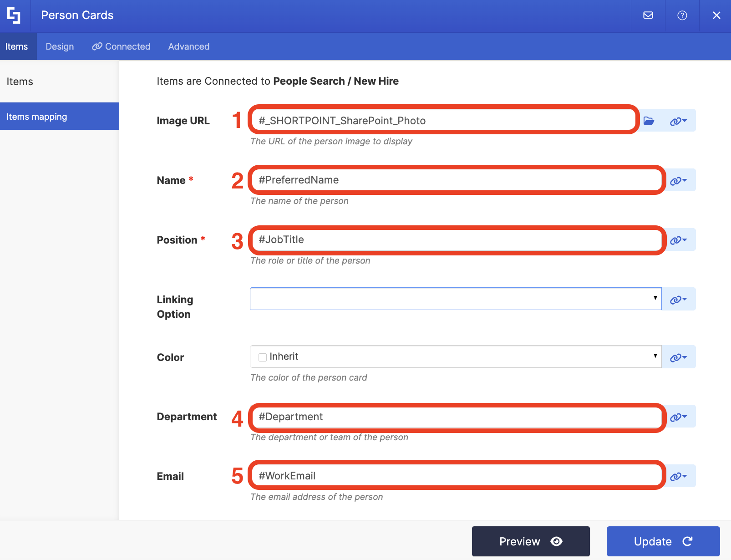Select Items mapping in the sidebar
731x560 pixels.
pyautogui.click(x=60, y=117)
